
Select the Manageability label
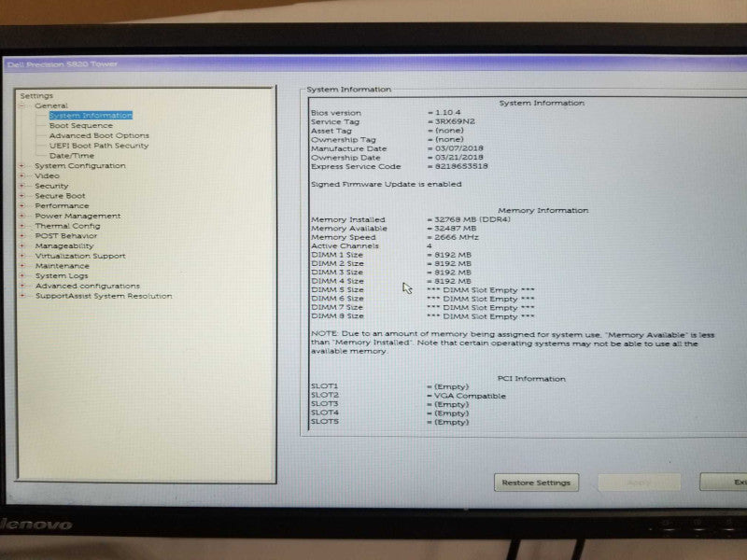(64, 245)
